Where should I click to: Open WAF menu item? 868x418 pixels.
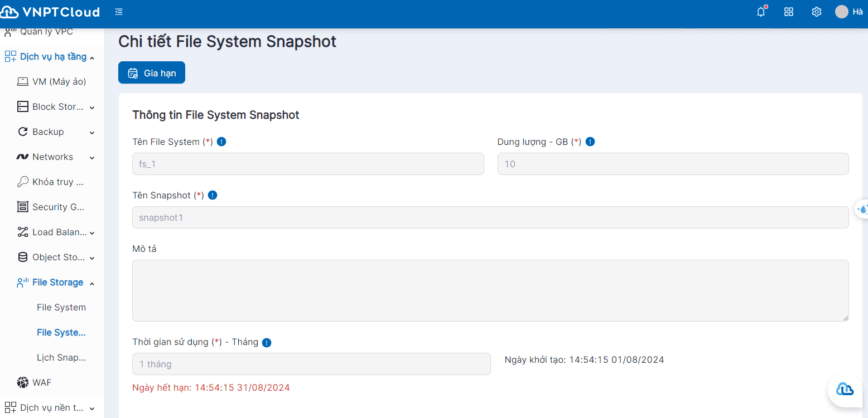tap(42, 382)
